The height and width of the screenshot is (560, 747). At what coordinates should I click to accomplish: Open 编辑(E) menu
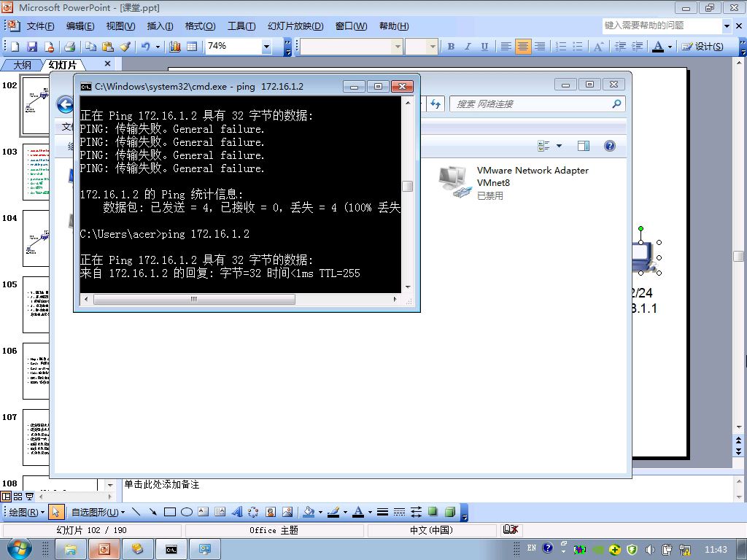pos(80,26)
